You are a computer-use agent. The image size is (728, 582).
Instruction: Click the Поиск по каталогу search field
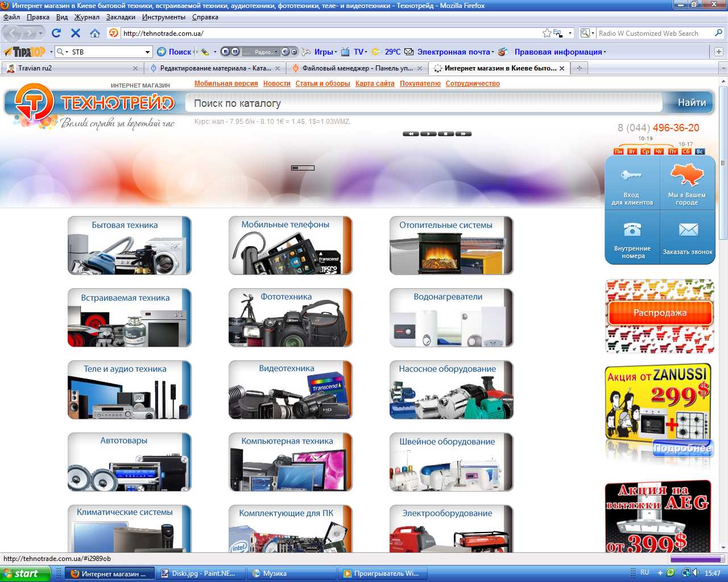[424, 103]
